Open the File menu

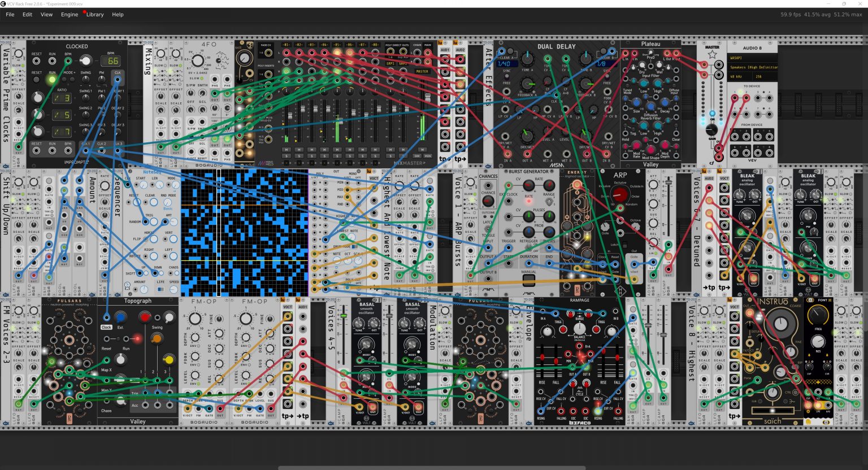pos(10,15)
